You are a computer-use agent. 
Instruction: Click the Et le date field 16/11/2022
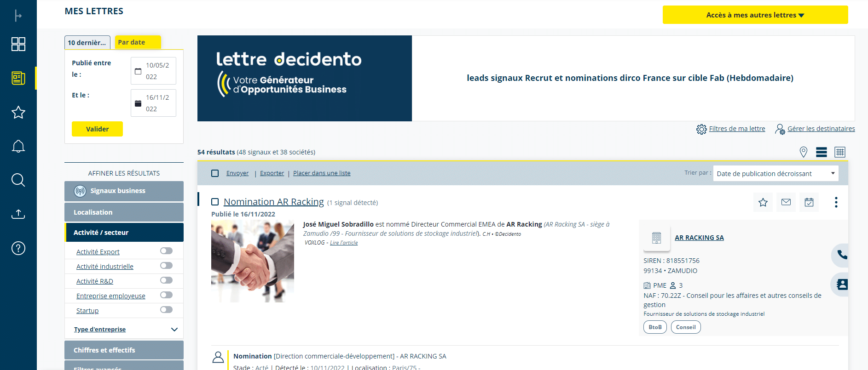click(153, 103)
